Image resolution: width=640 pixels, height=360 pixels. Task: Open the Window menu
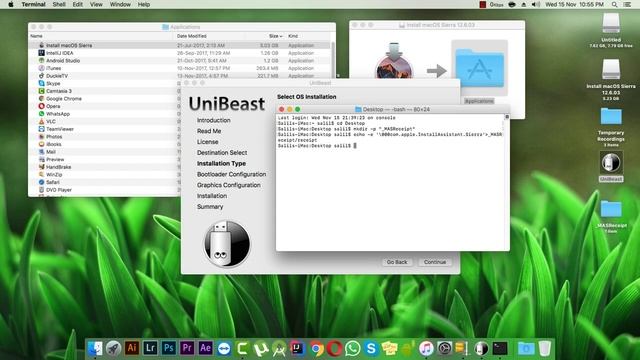pyautogui.click(x=120, y=4)
